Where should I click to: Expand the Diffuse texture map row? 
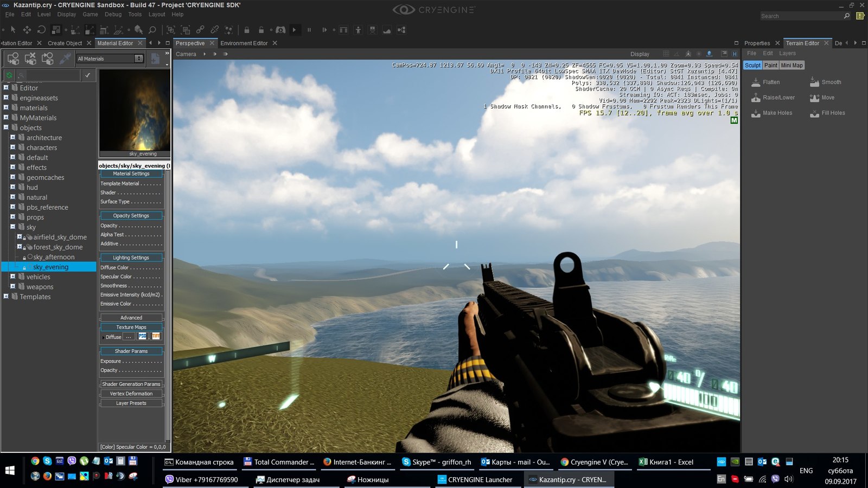coord(103,337)
